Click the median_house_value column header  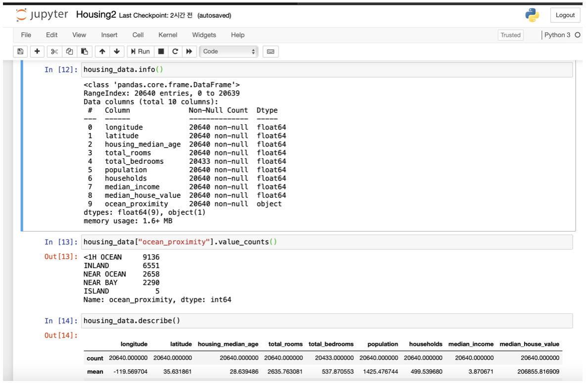coord(529,344)
